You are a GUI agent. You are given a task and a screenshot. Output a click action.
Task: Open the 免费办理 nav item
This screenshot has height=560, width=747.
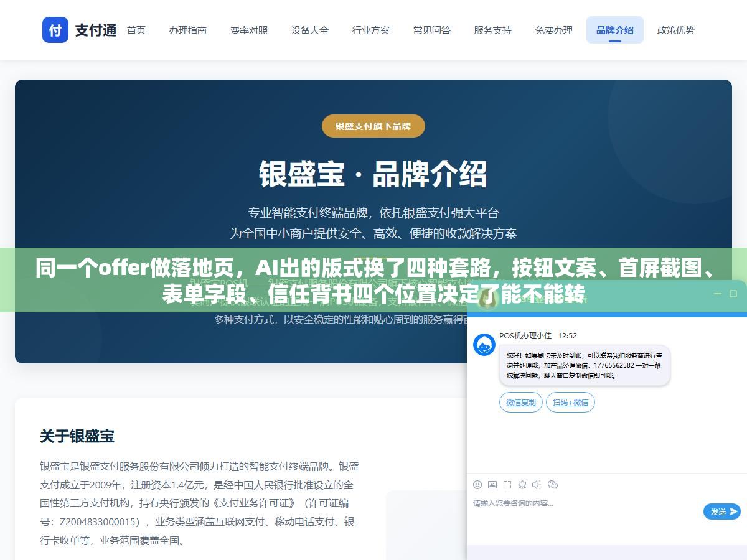pos(554,30)
